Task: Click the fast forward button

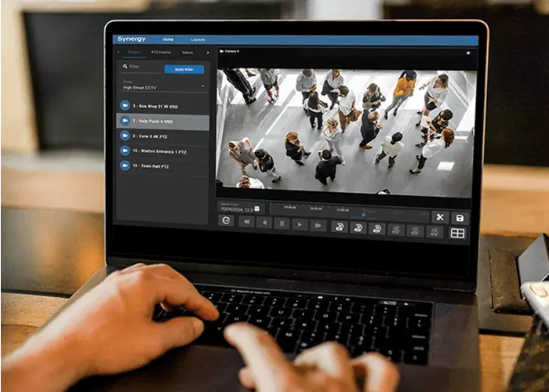Action: tap(318, 224)
